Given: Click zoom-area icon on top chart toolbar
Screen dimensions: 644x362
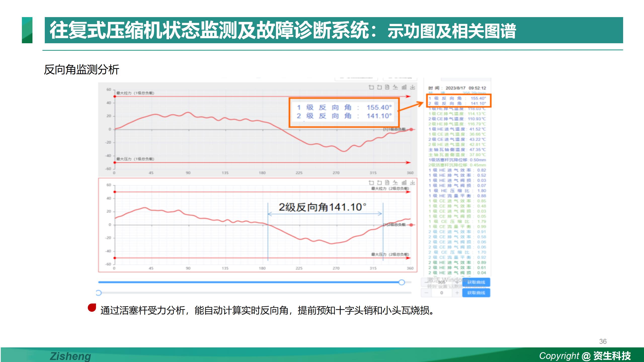Looking at the screenshot, I should pos(371,87).
